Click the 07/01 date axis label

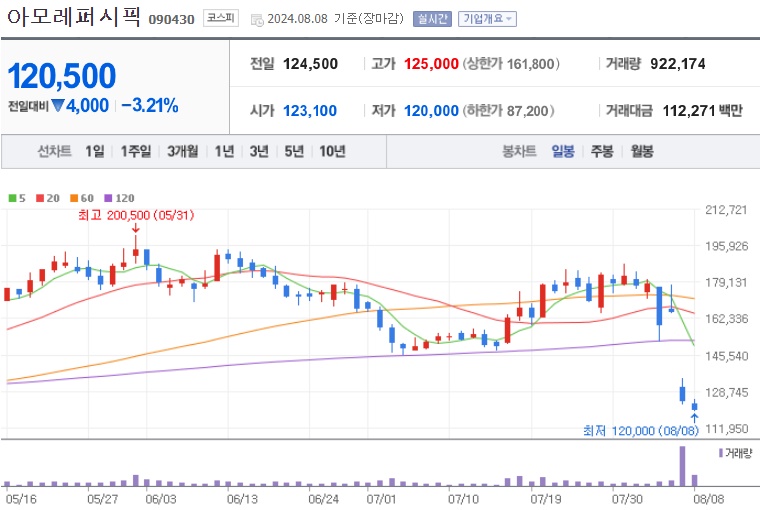(x=381, y=499)
